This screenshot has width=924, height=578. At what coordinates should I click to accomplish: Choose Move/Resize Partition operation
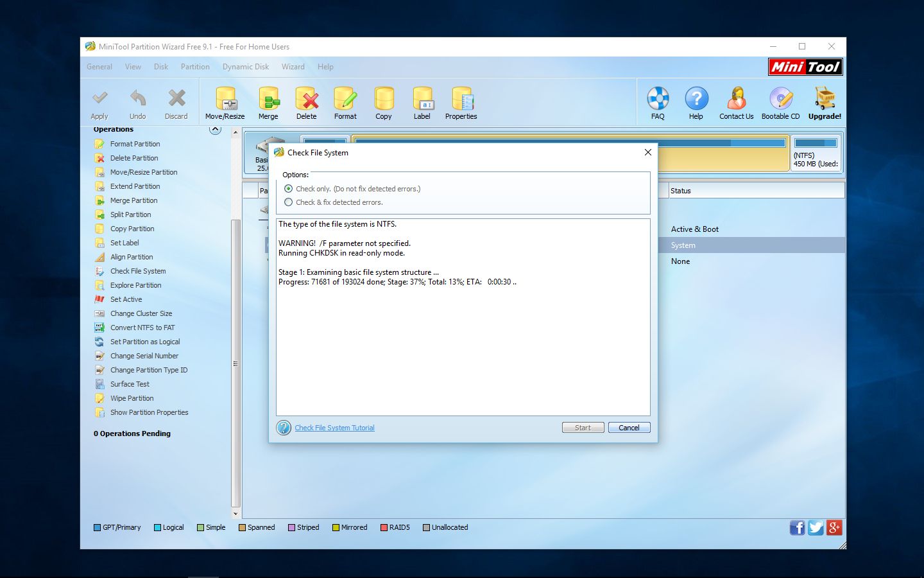tap(144, 172)
